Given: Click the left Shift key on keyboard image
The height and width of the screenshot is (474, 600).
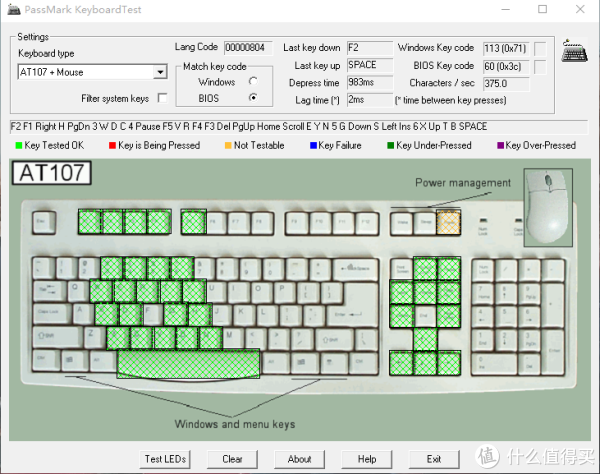Looking at the screenshot, I should pos(57,338).
